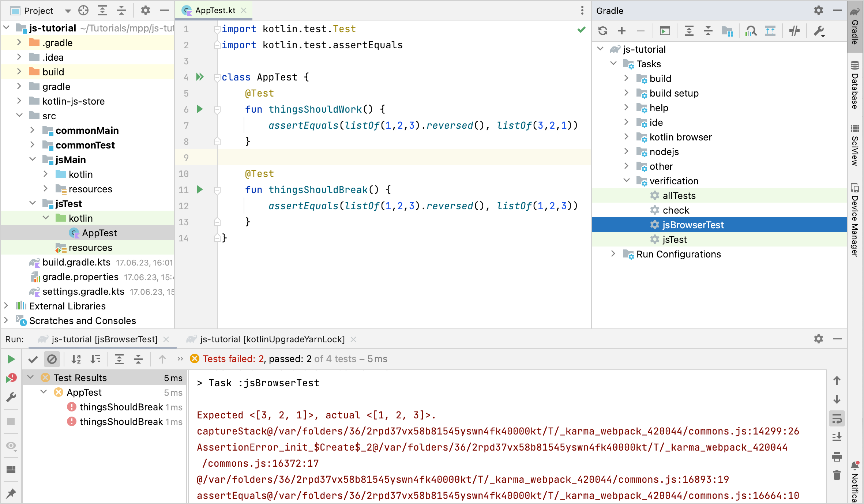Expand all test results in the Run toolbar

coord(119,360)
